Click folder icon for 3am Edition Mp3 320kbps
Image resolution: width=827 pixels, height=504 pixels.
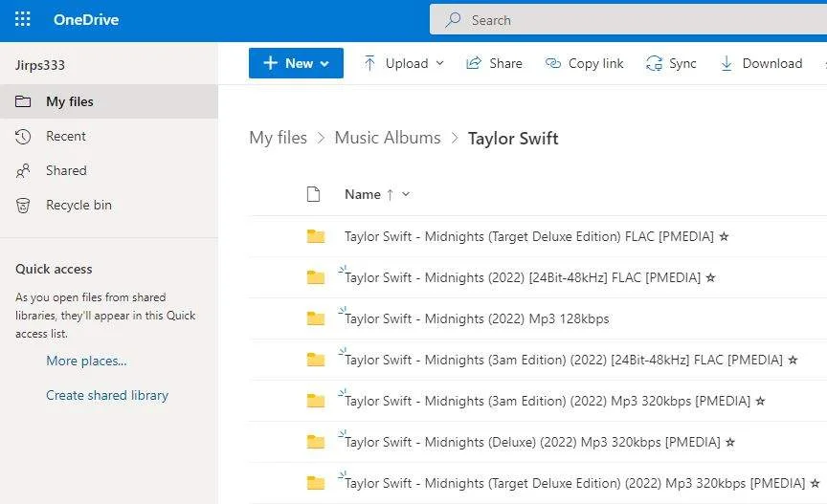[316, 401]
